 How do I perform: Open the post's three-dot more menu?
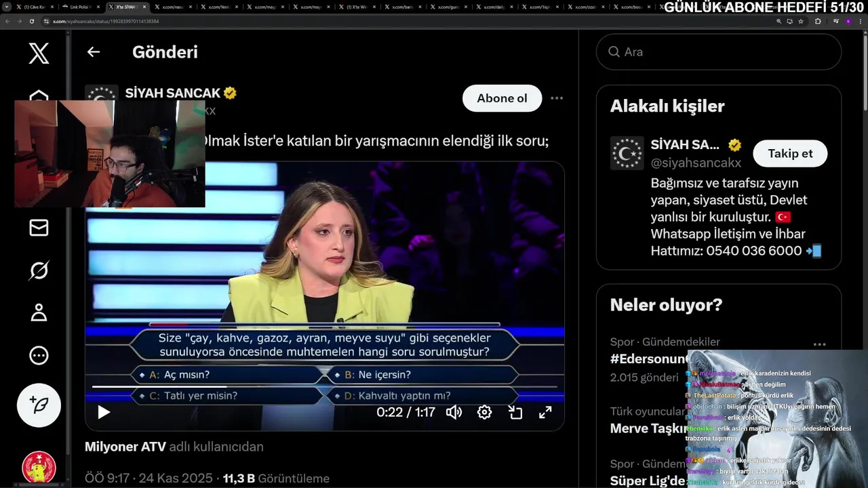tap(557, 98)
